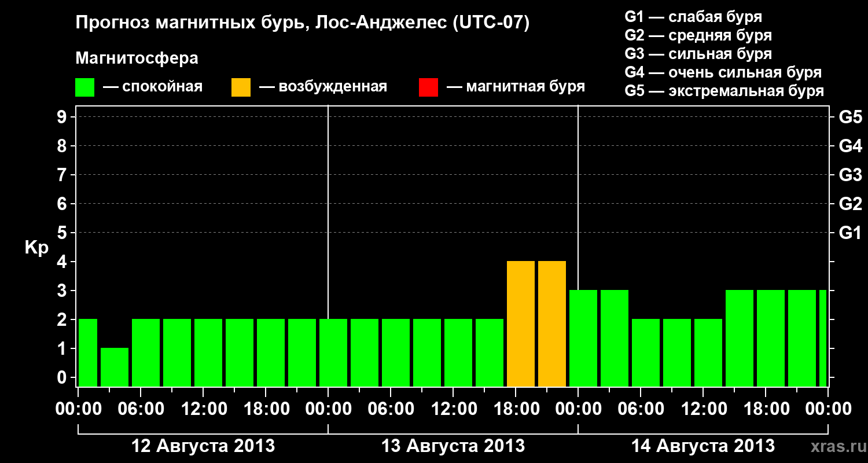This screenshot has width=868, height=463.
Task: Click the orange 'возбужденная' legend swatch
Action: click(241, 87)
